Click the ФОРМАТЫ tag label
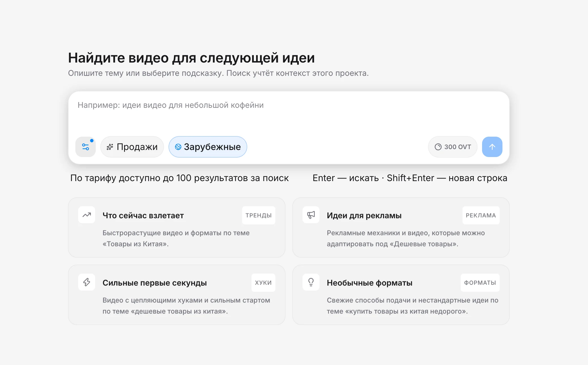Screen dimensions: 588x365 click(480, 283)
